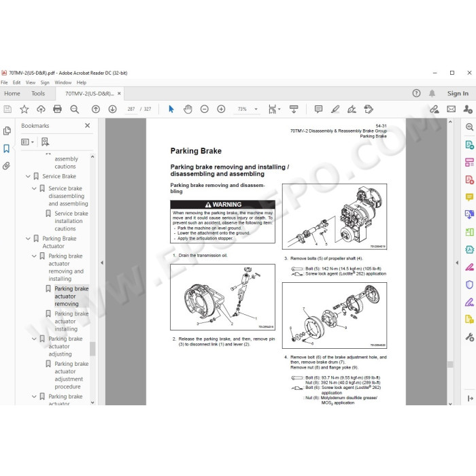The image size is (476, 476).
Task: Zoom out with the minus icon
Action: point(204,109)
